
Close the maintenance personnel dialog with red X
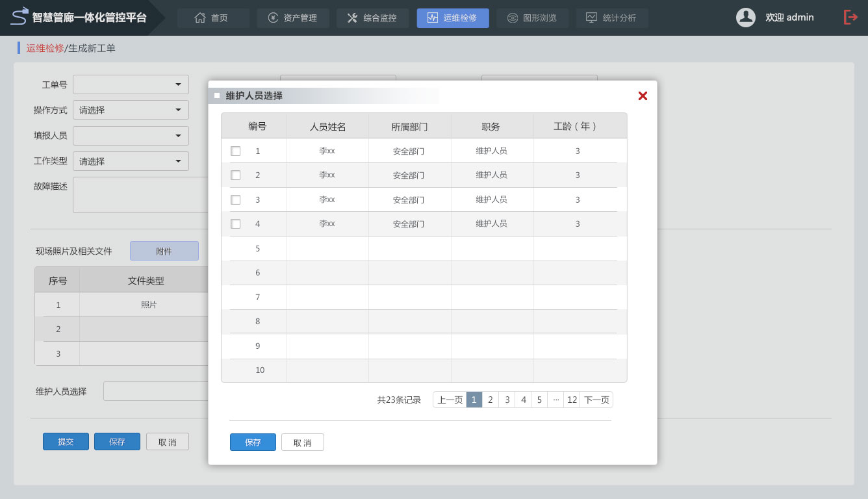(x=643, y=96)
